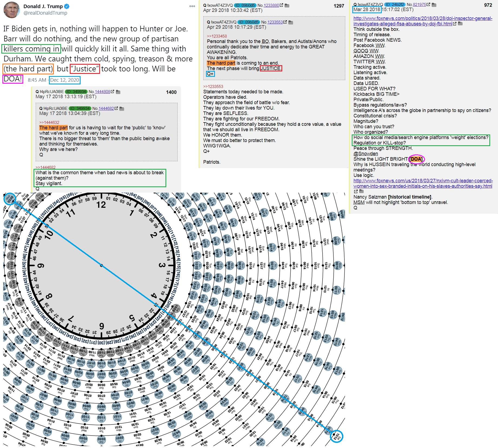Image resolution: width=498 pixels, height=448 pixels.
Task: Click ID: 349934 badge on post 1400 header
Action: [76, 92]
